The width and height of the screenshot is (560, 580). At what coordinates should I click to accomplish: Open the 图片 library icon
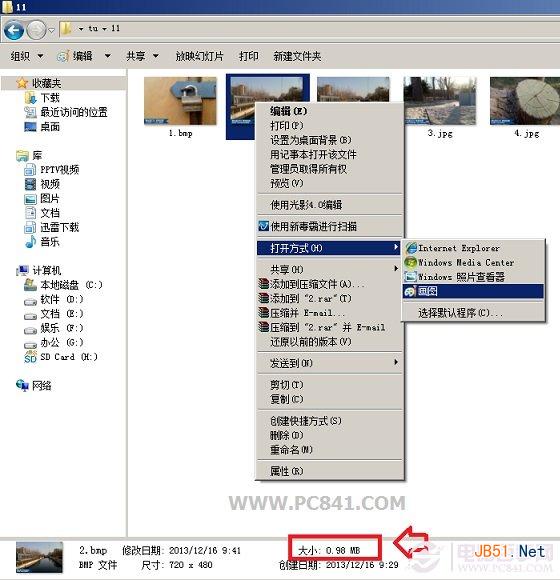[30, 199]
